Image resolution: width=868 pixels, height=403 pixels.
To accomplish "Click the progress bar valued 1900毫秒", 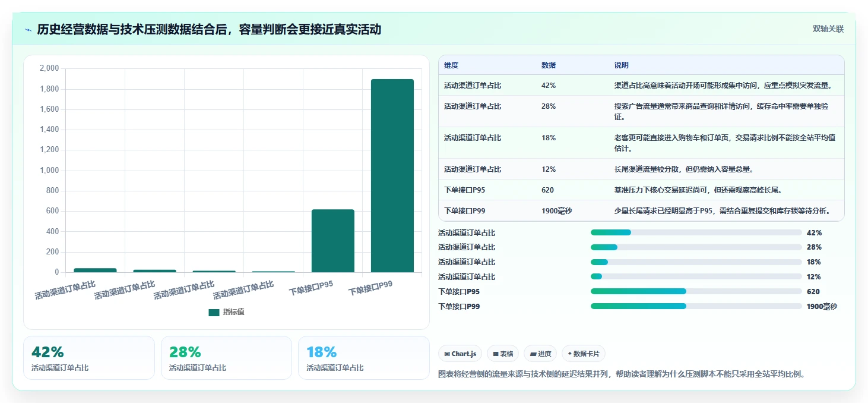I will (696, 306).
